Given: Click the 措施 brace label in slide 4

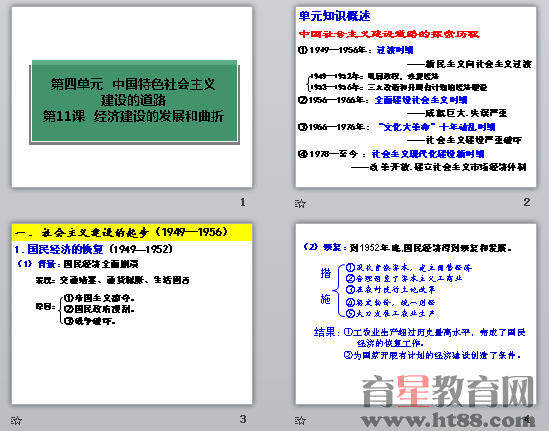Looking at the screenshot, I should [x=326, y=285].
